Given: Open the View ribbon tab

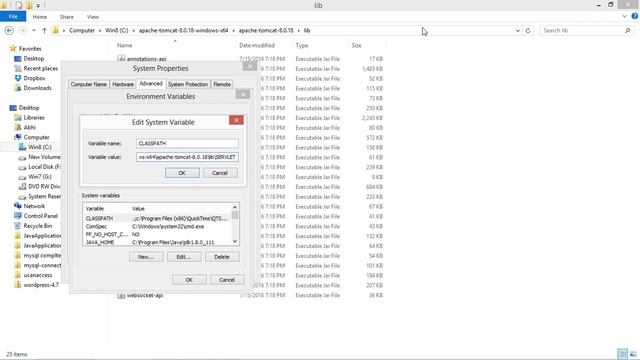Looking at the screenshot, I should pos(93,17).
